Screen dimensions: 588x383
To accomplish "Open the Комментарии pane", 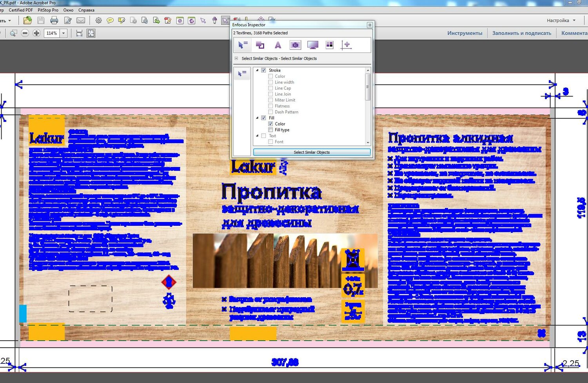I will click(574, 33).
